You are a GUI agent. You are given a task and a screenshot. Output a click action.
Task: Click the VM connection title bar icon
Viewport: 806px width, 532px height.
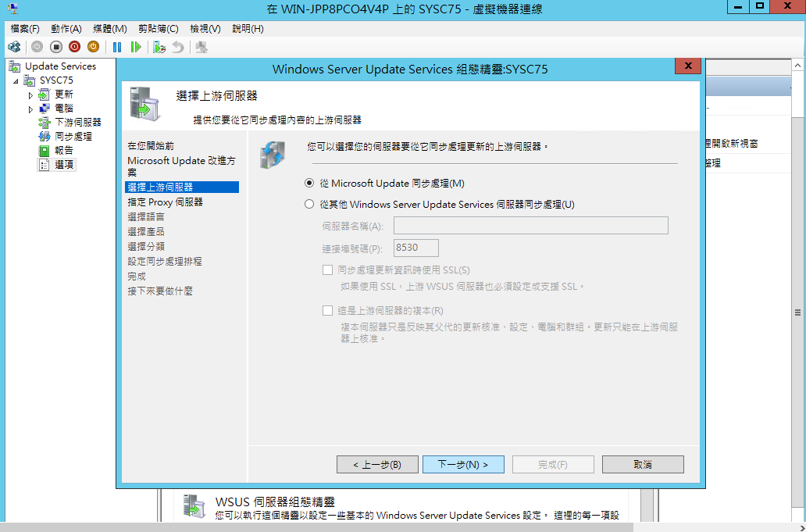12,9
